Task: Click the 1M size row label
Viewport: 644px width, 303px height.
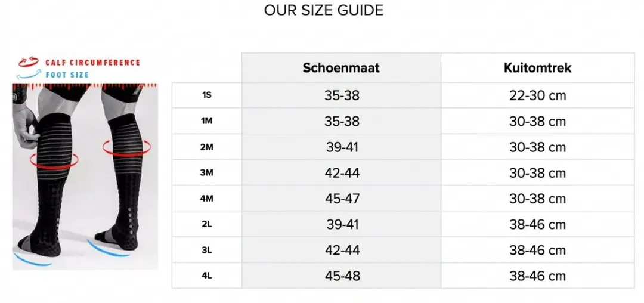Action: [x=206, y=121]
